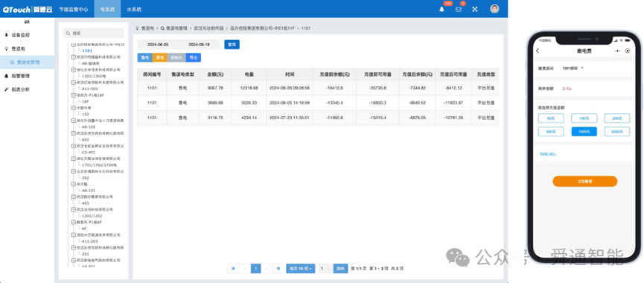The height and width of the screenshot is (283, 644).
Task: Tap the phone back arrow
Action: click(538, 51)
